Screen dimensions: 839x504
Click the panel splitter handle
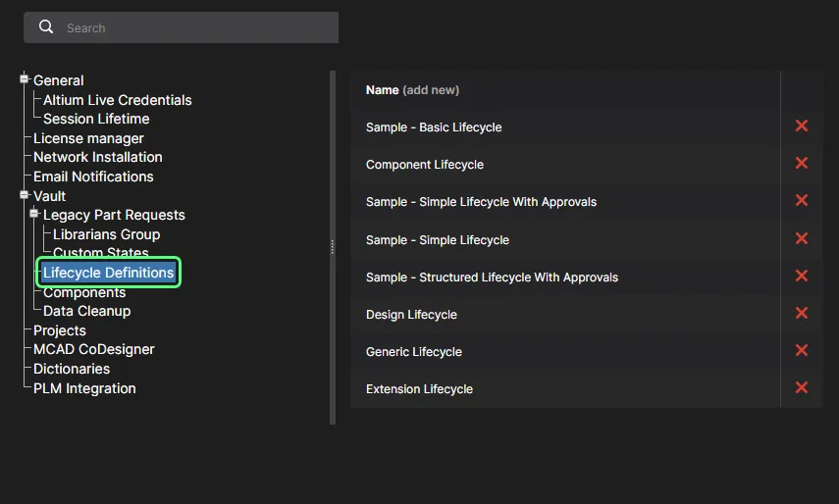click(333, 245)
